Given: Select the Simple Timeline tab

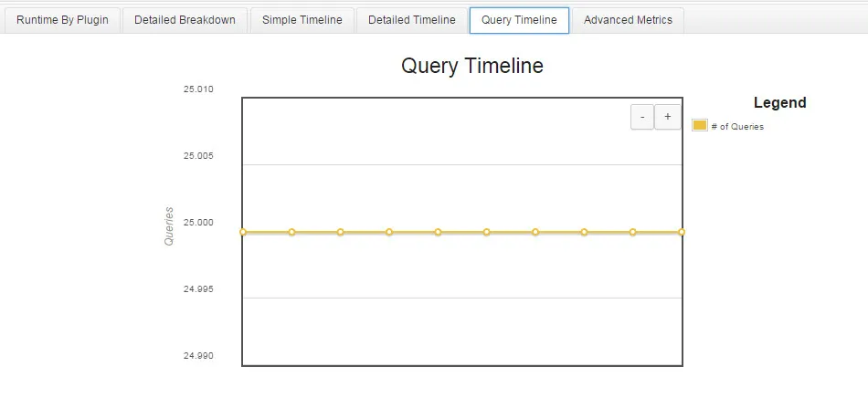Looking at the screenshot, I should [302, 20].
